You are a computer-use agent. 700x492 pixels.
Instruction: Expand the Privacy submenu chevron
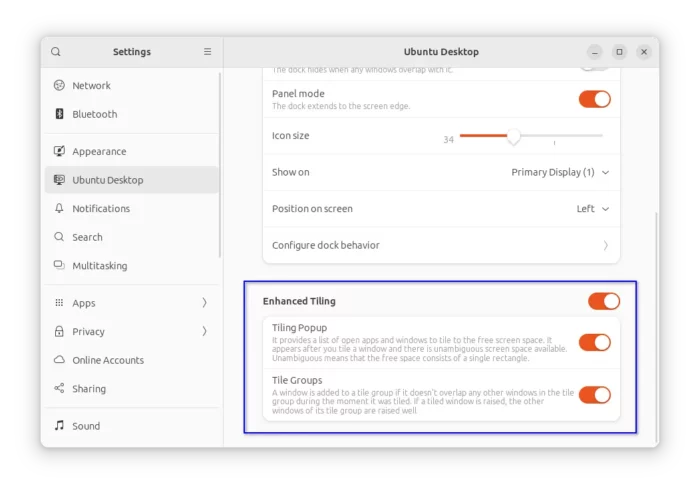point(204,331)
